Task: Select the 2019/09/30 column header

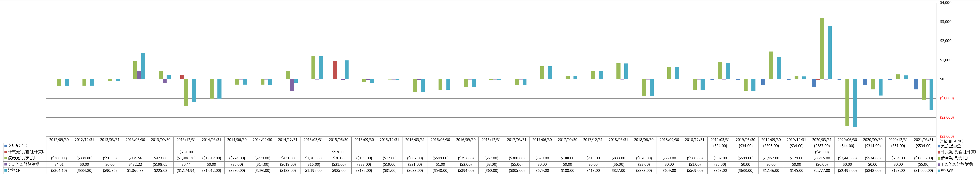Action: (x=771, y=140)
